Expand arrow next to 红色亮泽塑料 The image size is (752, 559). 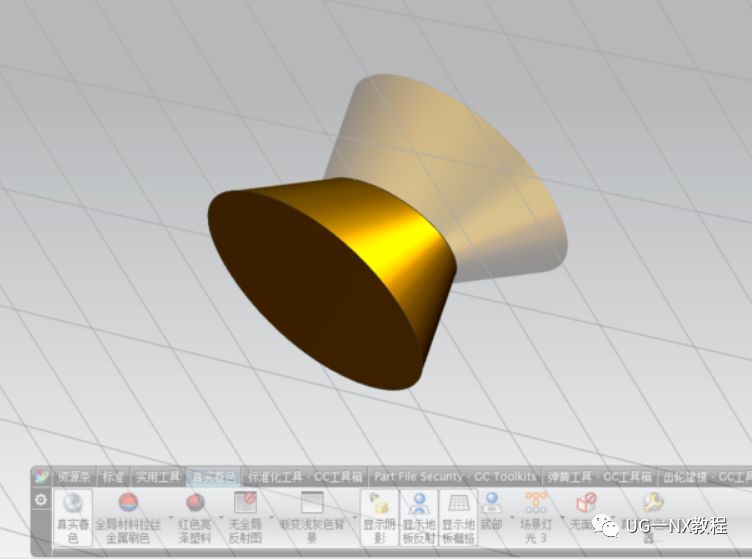click(221, 518)
